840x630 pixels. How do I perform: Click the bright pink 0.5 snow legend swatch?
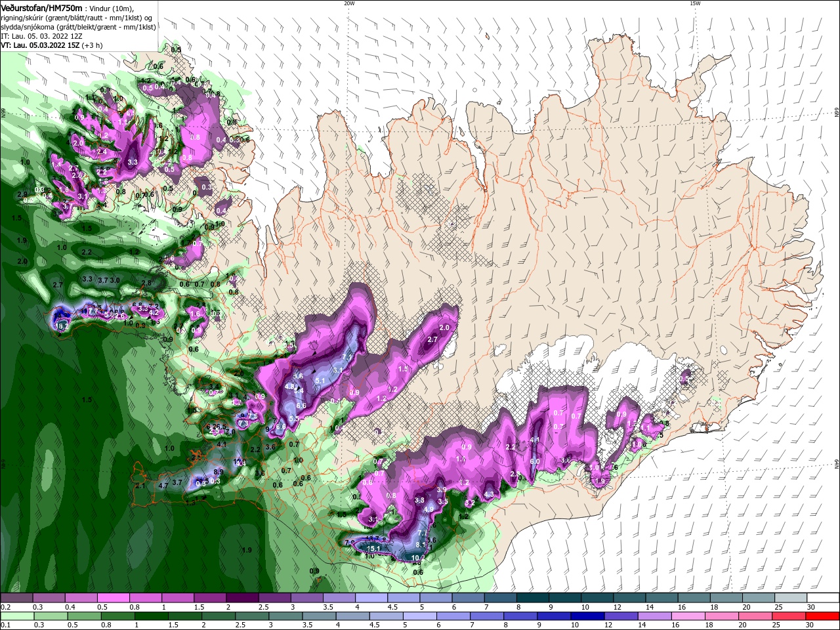[113, 598]
